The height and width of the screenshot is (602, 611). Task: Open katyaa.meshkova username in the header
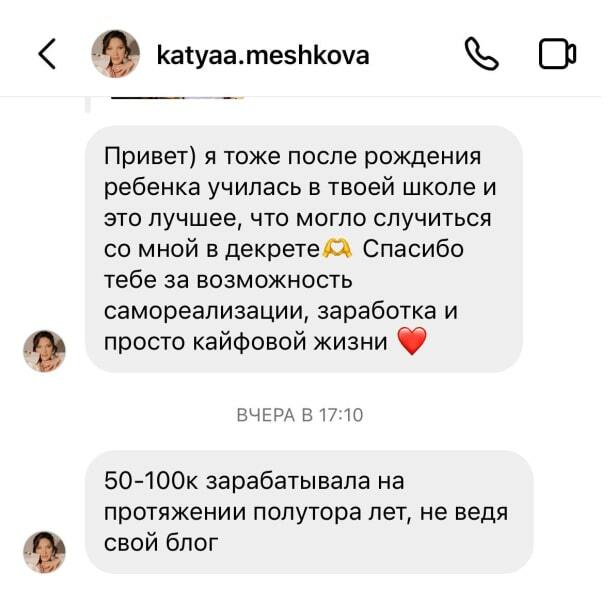(263, 55)
